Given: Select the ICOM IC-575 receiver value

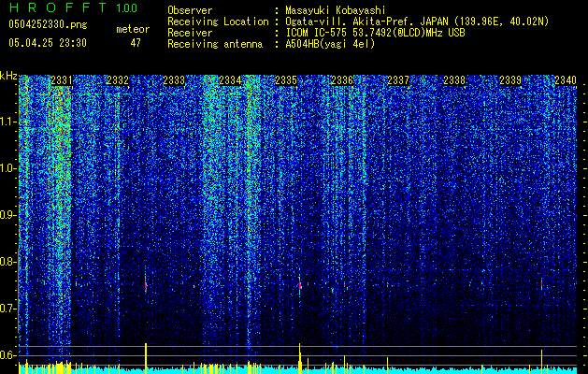Looking at the screenshot, I should (x=375, y=33).
